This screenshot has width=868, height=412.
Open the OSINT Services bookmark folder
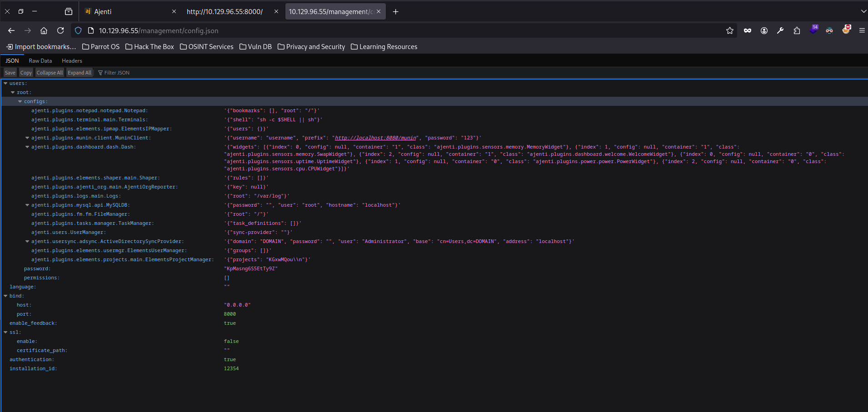[x=207, y=47]
